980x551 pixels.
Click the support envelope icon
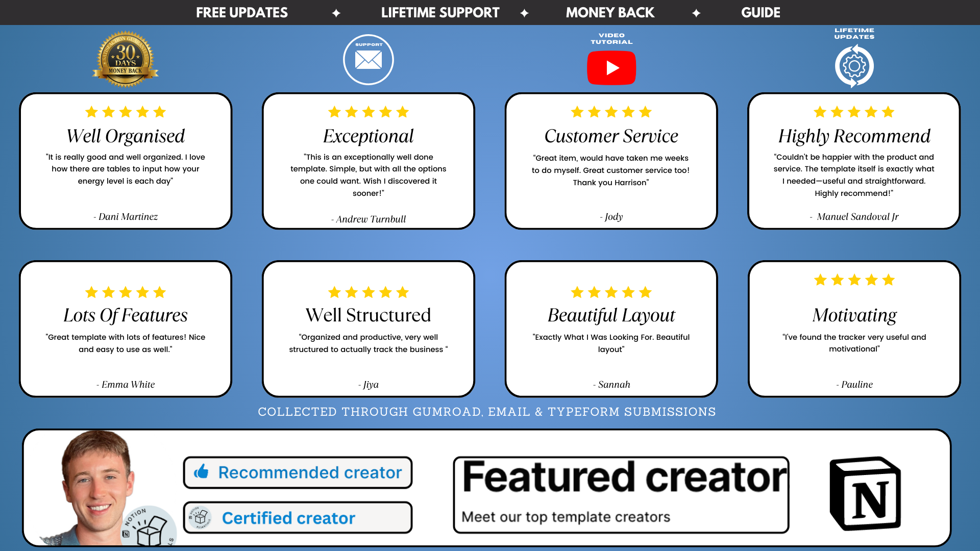point(368,60)
